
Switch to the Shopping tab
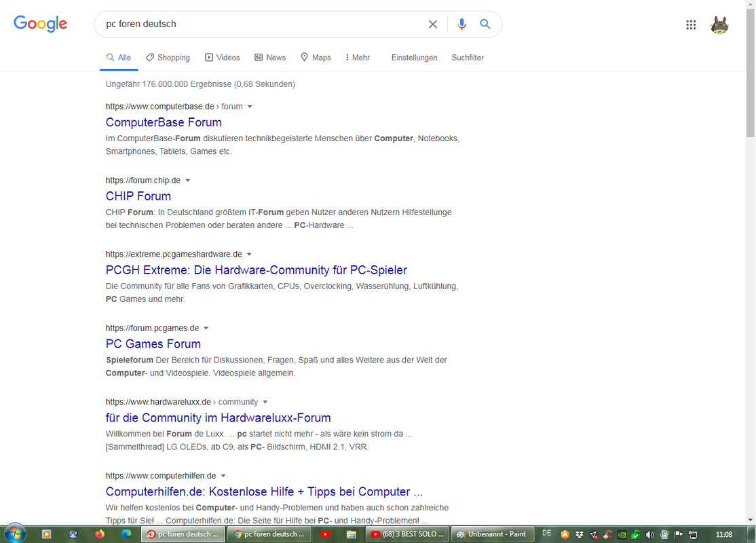point(168,58)
